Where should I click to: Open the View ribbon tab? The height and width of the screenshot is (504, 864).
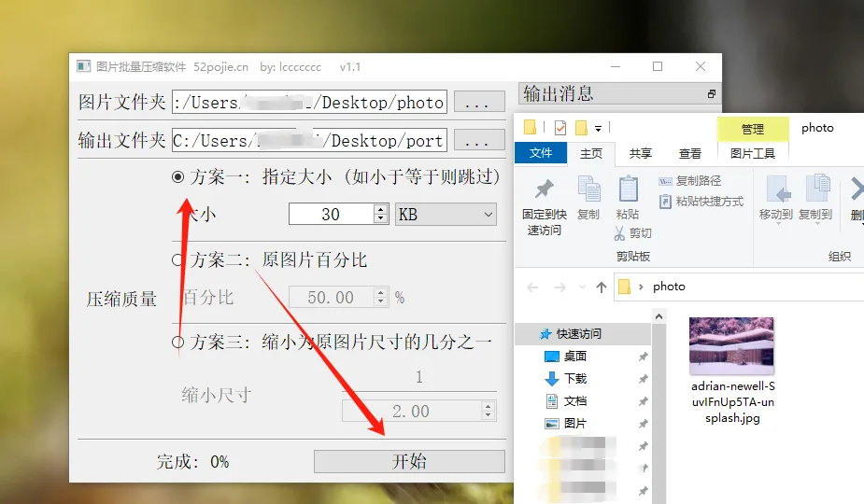pyautogui.click(x=690, y=154)
